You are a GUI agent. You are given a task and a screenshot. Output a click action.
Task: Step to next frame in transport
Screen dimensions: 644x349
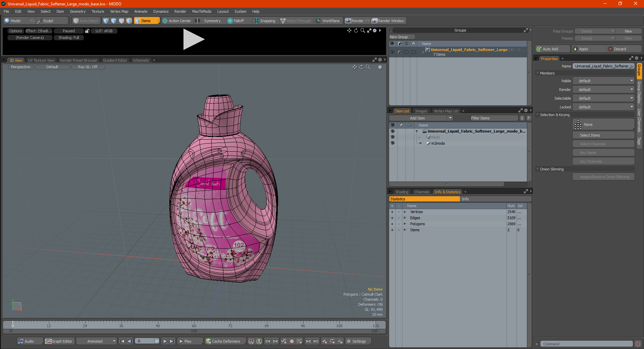tap(164, 341)
